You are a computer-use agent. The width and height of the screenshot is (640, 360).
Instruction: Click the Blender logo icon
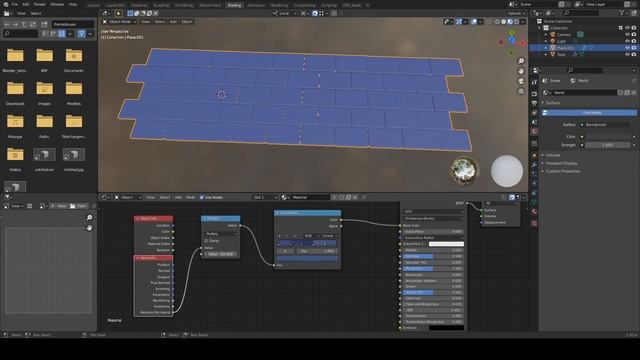(5, 4)
